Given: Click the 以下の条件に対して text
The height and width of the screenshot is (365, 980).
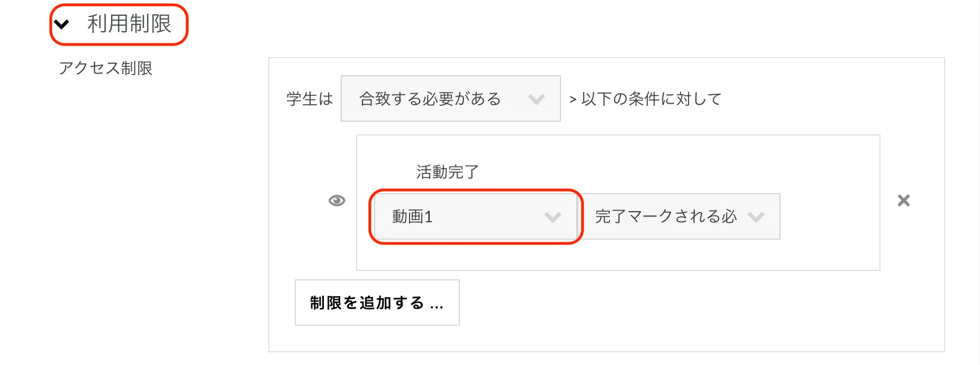Looking at the screenshot, I should coord(651,99).
